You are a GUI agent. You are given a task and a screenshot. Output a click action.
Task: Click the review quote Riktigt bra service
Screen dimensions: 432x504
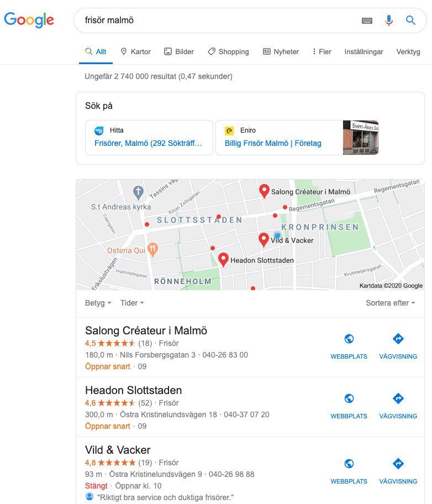pyautogui.click(x=166, y=497)
